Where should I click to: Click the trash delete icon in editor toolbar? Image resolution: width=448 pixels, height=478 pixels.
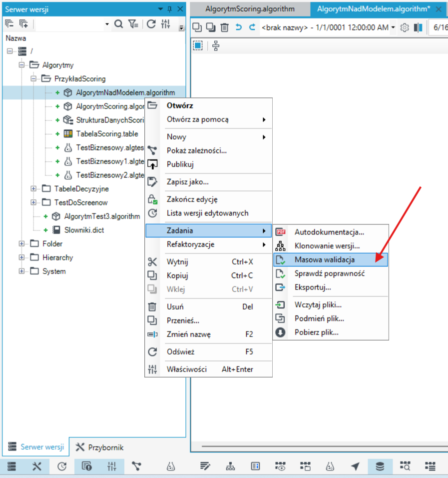click(224, 27)
